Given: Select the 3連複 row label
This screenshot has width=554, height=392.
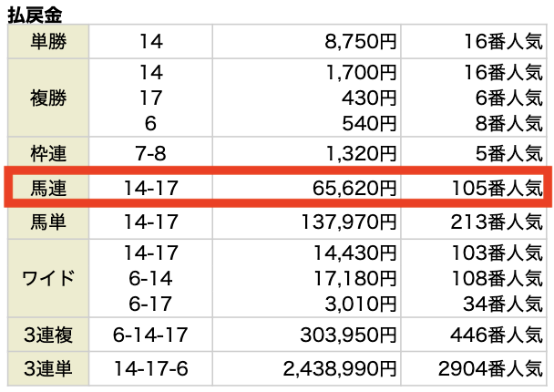Looking at the screenshot, I should point(49,335).
